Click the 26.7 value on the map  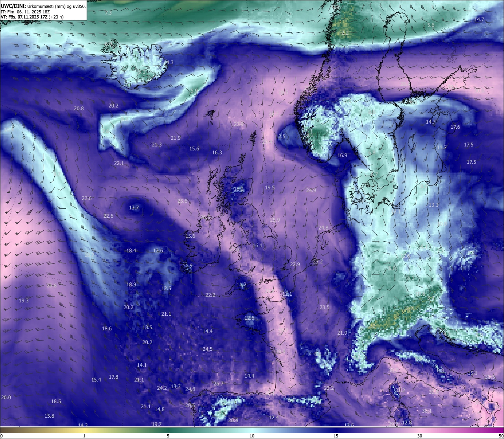[218, 384]
